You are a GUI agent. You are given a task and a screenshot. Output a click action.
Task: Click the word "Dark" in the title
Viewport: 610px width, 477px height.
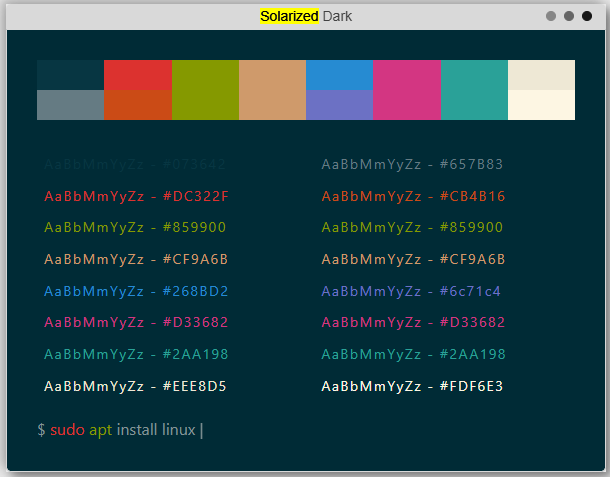click(x=337, y=16)
